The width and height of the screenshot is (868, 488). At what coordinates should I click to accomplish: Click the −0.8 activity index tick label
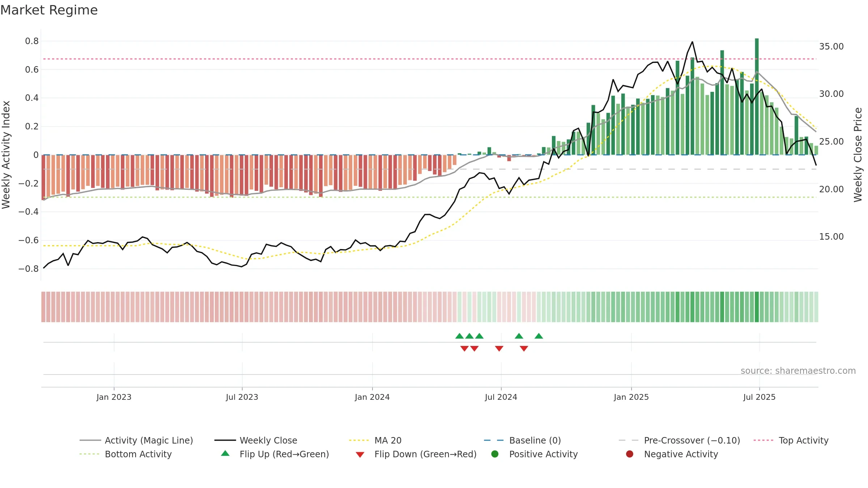pos(29,269)
